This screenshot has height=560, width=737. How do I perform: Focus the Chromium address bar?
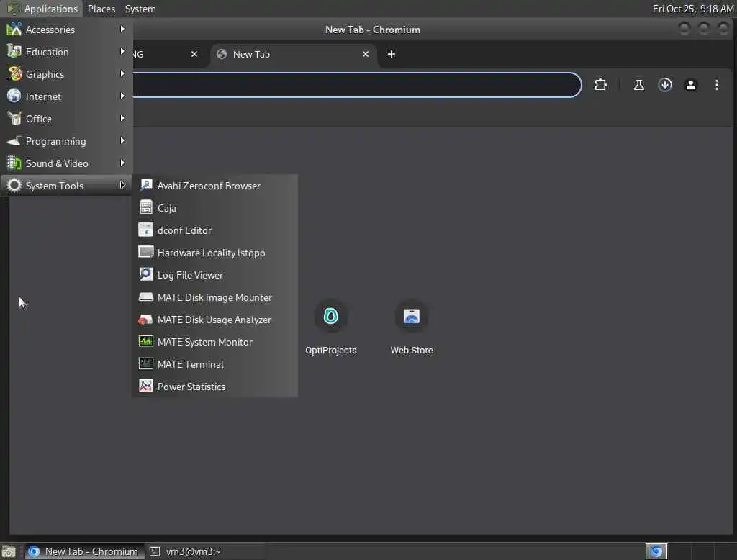356,85
